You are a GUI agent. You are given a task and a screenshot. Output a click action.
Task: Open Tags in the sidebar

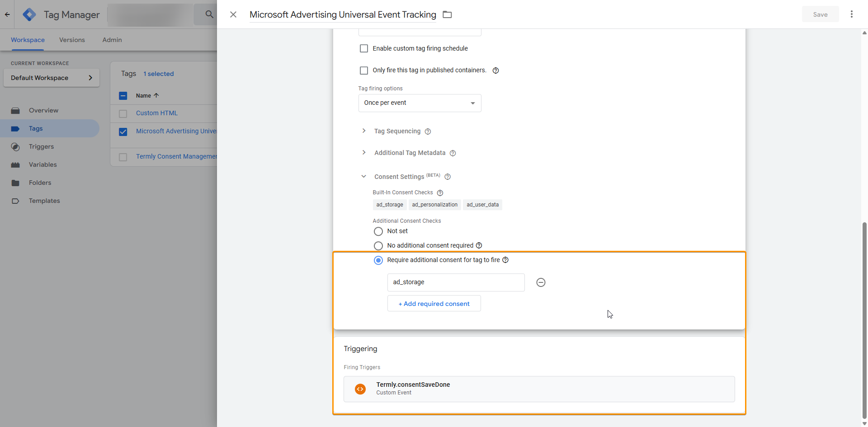(50, 128)
